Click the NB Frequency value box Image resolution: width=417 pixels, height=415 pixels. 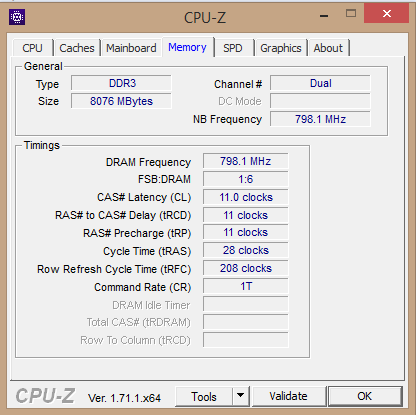(x=320, y=119)
